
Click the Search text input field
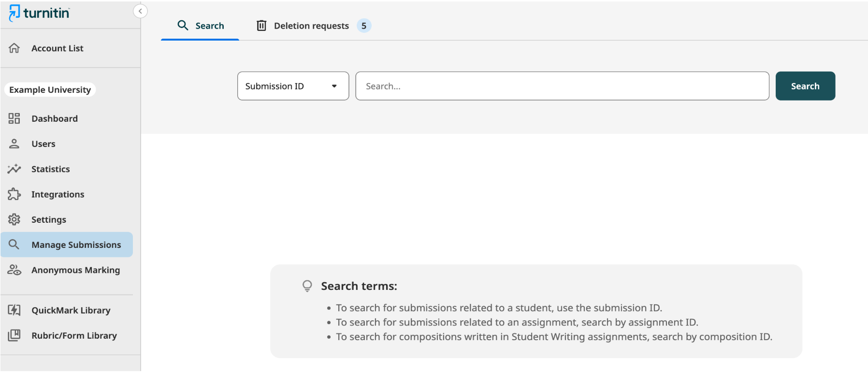click(562, 86)
